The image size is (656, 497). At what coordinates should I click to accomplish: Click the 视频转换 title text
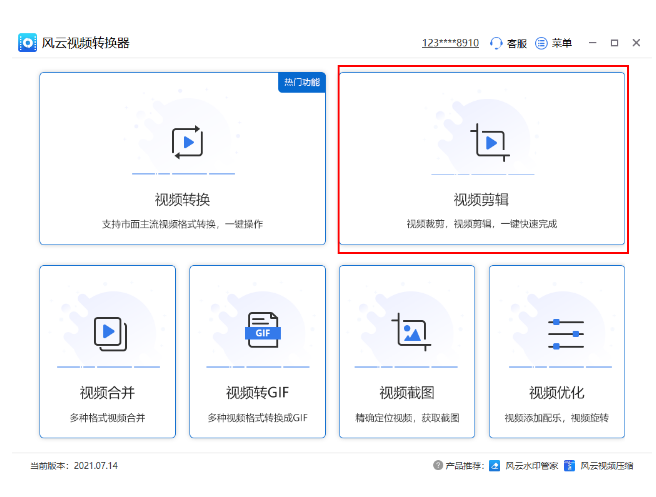[182, 200]
